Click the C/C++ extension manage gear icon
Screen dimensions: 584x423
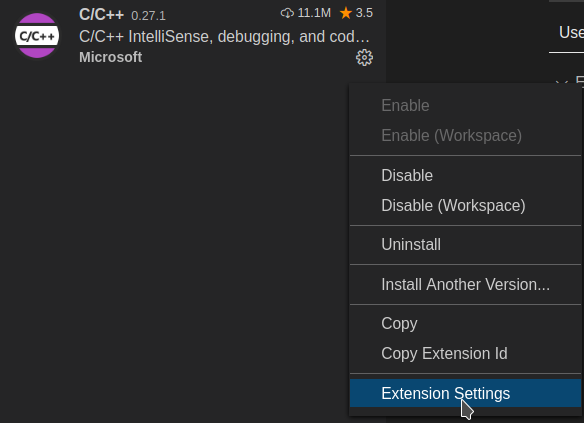(364, 57)
